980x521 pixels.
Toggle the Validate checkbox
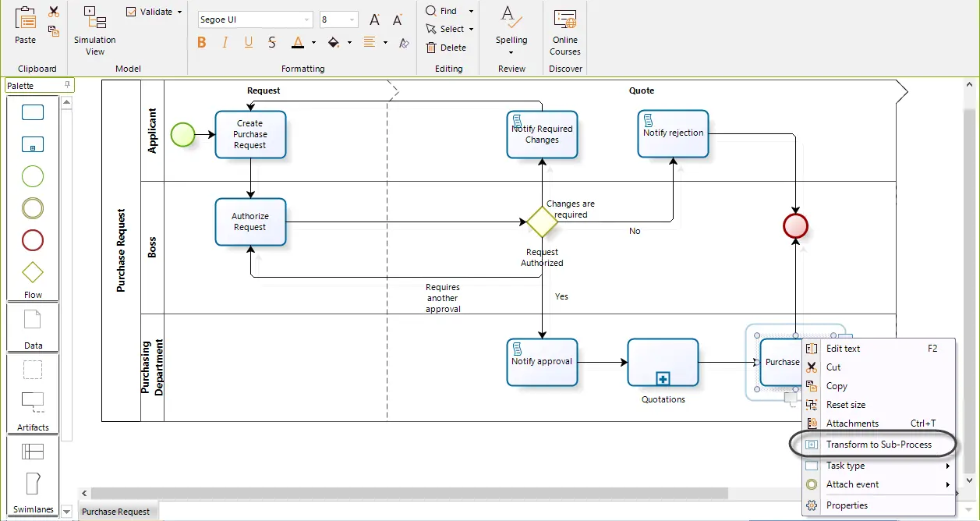131,12
